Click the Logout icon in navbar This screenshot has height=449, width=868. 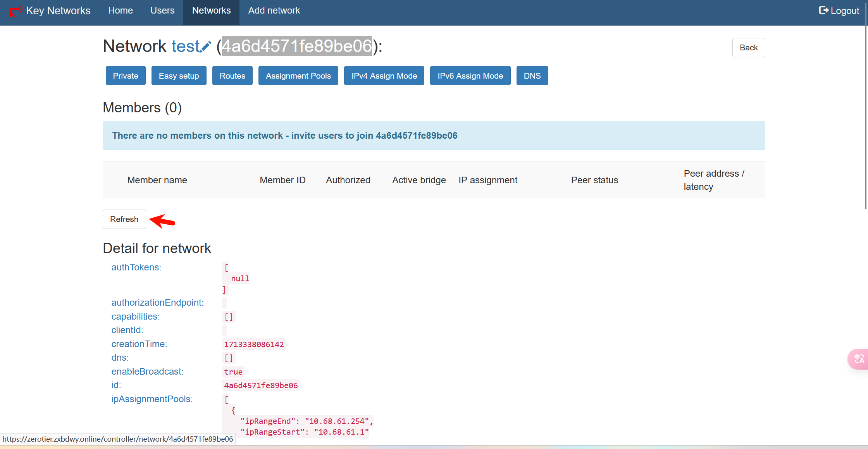823,10
